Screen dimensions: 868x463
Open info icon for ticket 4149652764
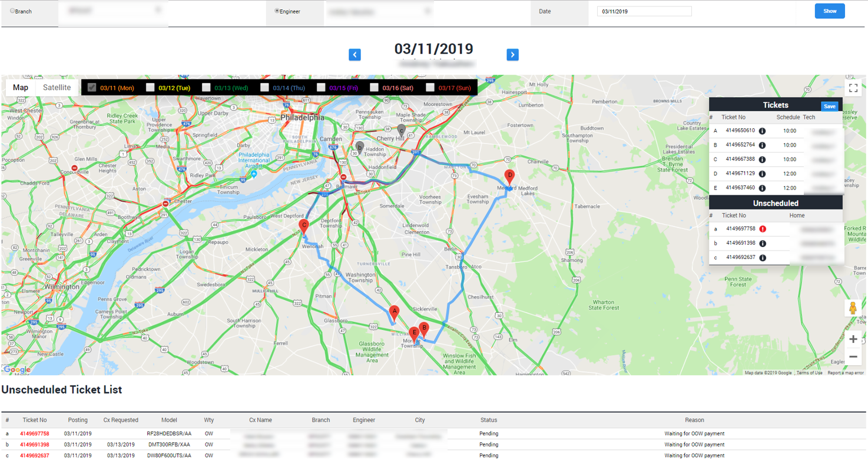(x=762, y=145)
